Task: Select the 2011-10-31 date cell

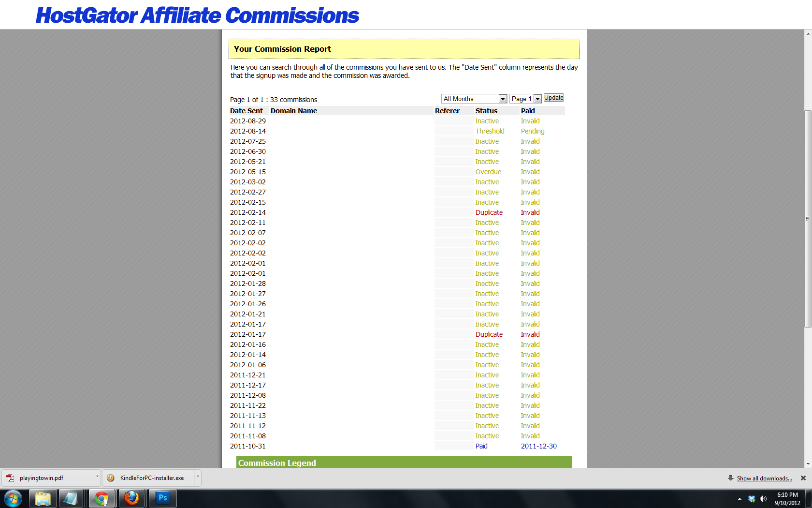Action: coord(248,446)
